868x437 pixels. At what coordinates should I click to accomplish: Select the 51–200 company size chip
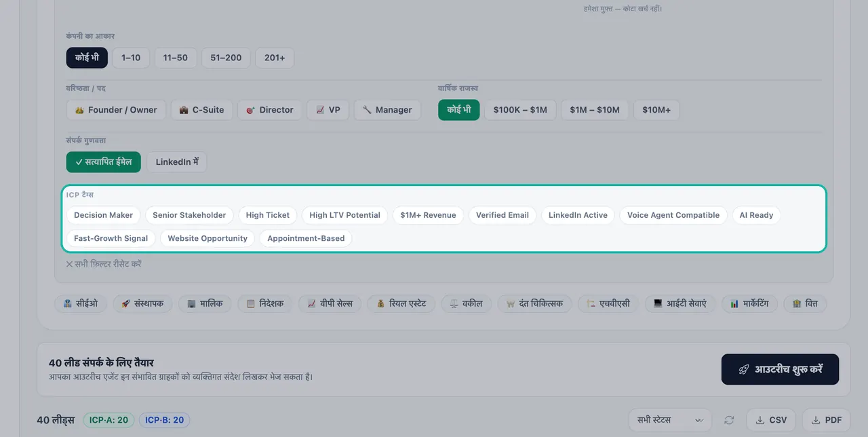[x=226, y=58]
